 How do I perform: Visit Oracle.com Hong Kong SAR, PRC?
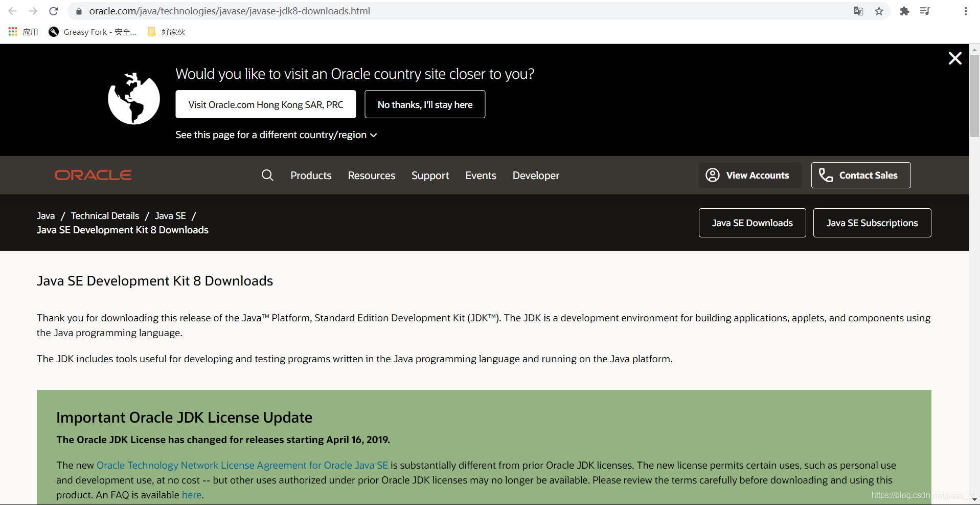pyautogui.click(x=266, y=104)
